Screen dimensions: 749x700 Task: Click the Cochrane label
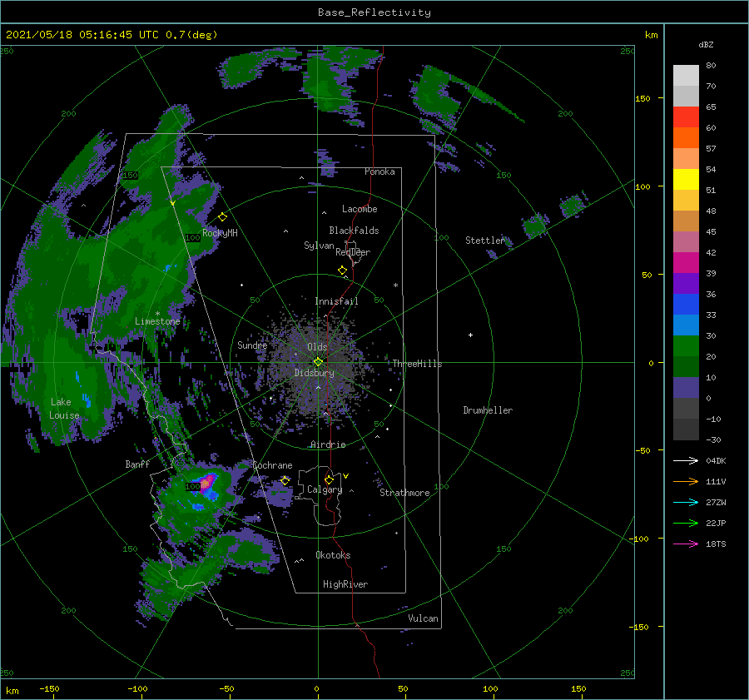coord(272,465)
